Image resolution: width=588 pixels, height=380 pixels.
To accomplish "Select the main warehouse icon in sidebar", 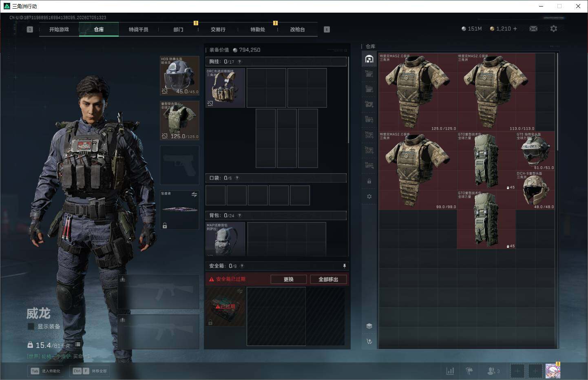I will (369, 59).
